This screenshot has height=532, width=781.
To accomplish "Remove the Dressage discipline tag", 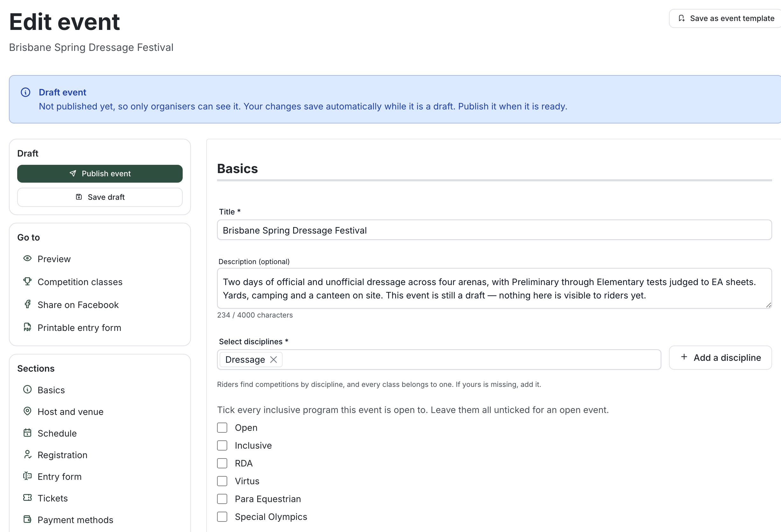I will point(274,360).
